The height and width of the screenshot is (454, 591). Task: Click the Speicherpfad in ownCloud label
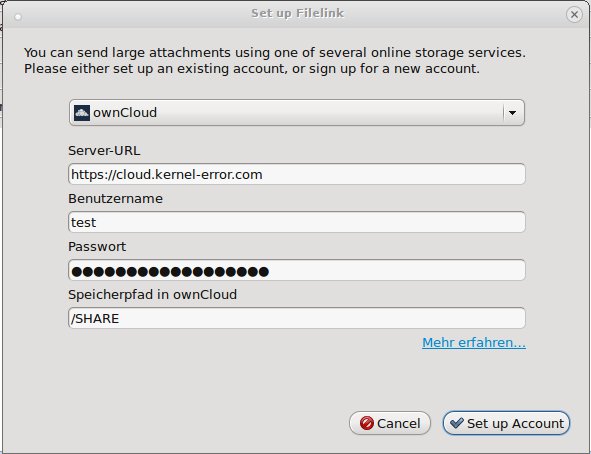152,295
